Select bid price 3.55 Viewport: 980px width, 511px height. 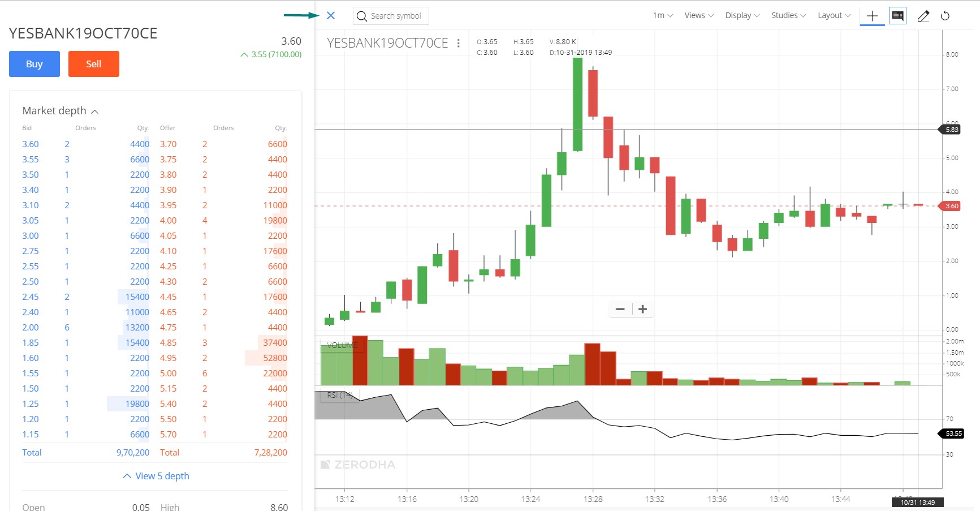31,159
